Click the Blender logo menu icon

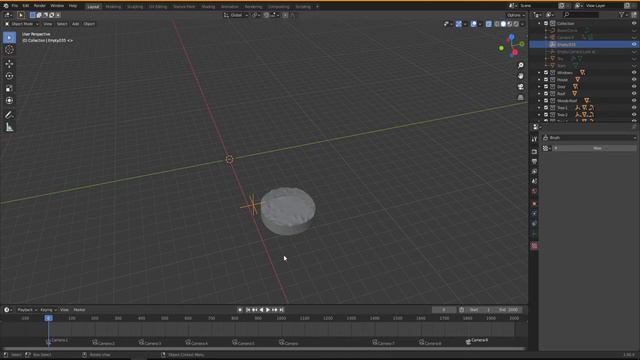[6, 6]
